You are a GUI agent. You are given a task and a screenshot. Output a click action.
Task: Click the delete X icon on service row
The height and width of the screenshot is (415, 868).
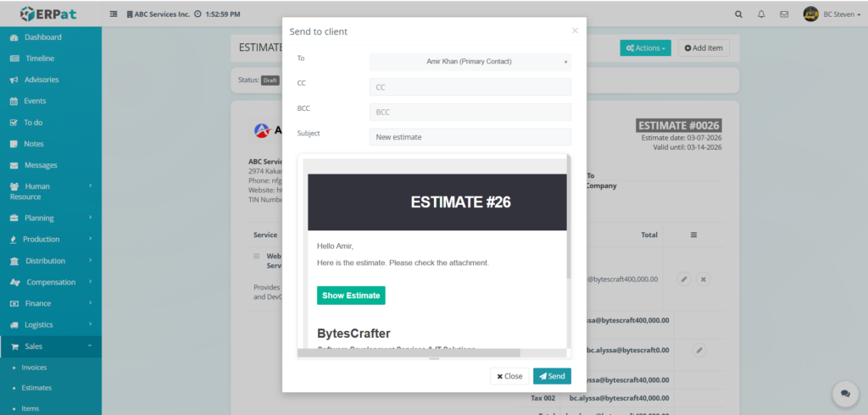(x=703, y=279)
